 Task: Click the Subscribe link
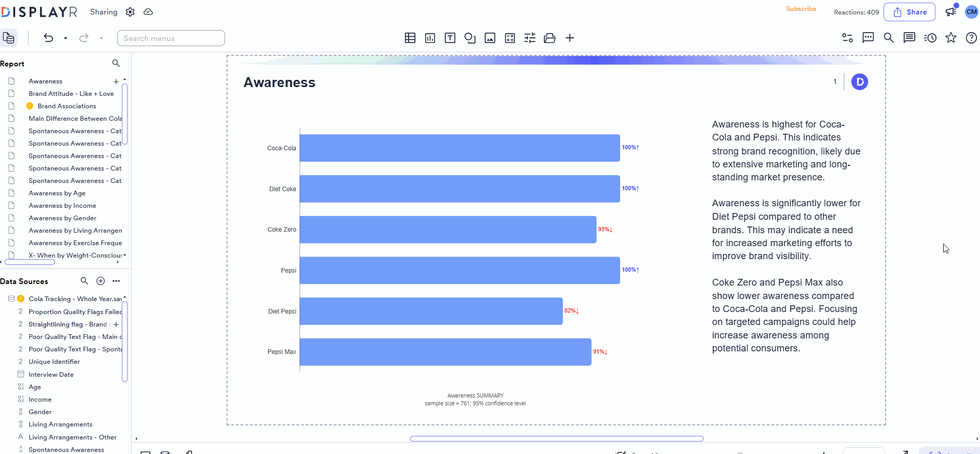[801, 9]
